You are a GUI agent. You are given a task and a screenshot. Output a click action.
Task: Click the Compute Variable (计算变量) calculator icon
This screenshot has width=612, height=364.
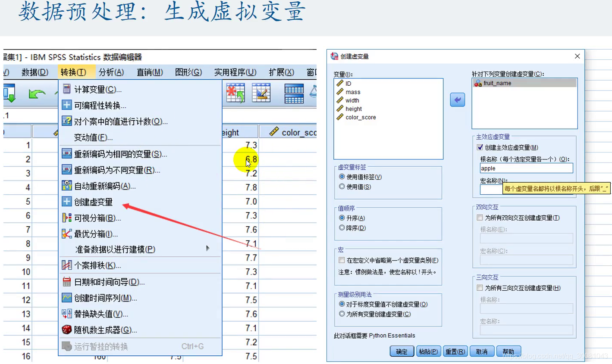66,89
